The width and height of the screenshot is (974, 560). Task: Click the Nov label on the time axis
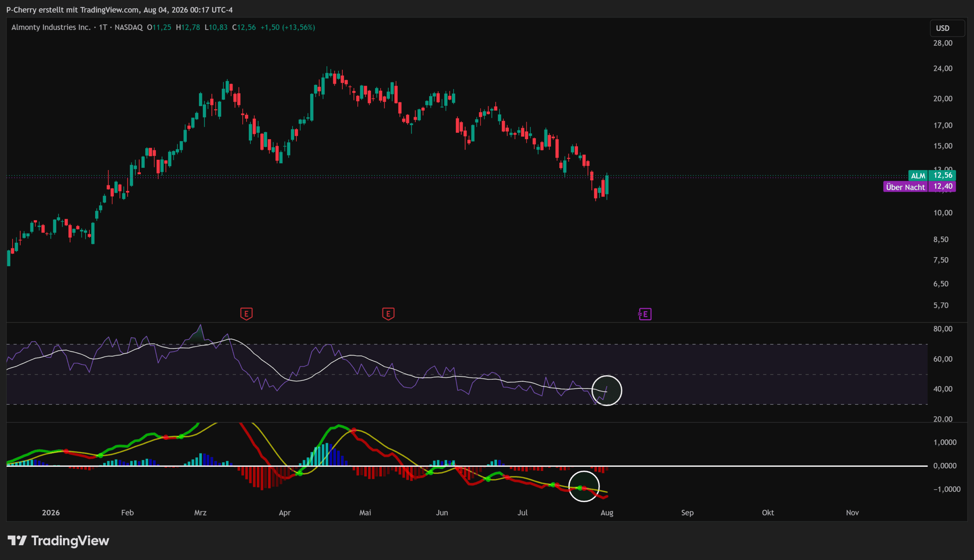853,513
